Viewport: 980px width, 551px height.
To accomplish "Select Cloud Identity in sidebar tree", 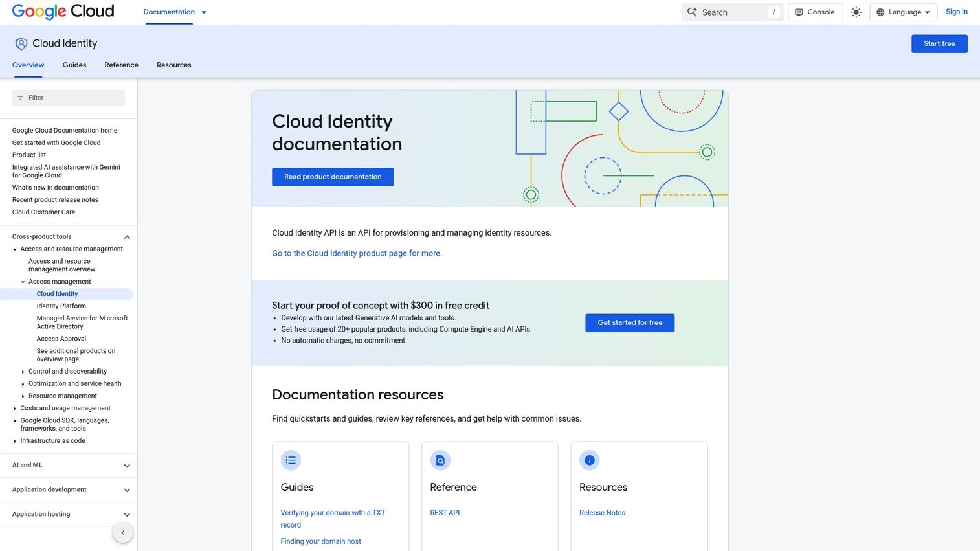I will (x=67, y=294).
